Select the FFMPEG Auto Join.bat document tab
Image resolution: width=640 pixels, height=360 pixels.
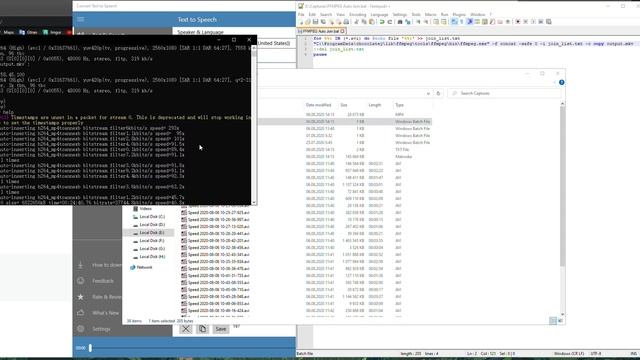(321, 31)
